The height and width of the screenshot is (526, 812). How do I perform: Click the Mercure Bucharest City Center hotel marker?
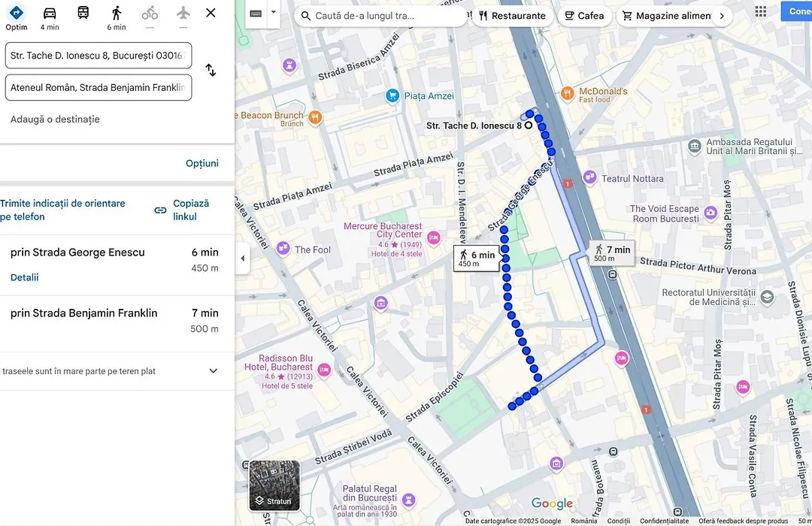[433, 237]
